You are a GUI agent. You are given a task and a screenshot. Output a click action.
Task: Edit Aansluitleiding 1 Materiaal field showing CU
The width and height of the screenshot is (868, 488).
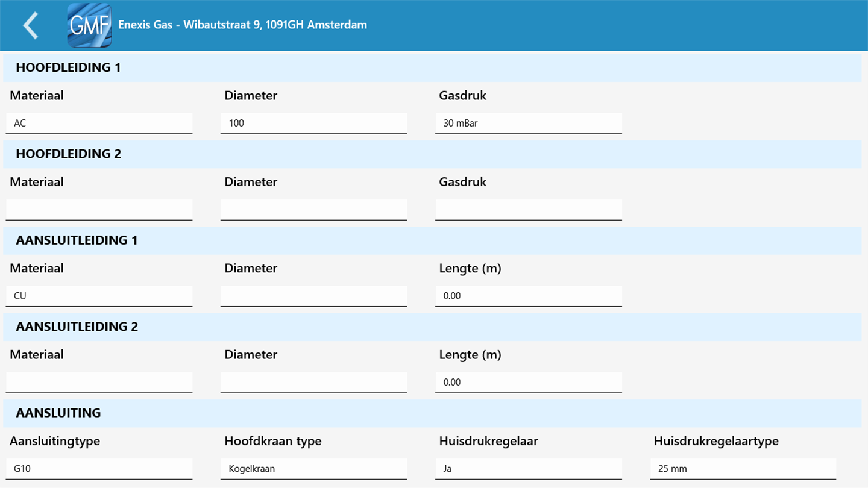tap(99, 296)
